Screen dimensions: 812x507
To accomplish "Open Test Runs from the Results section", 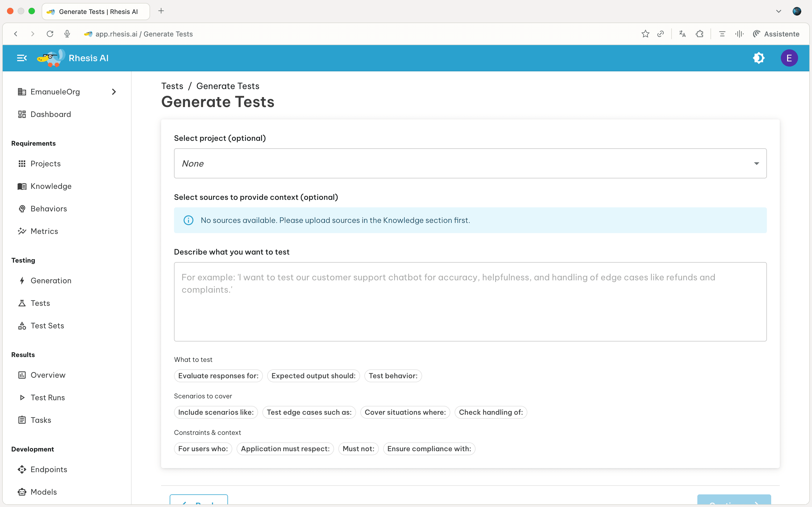I will (x=48, y=397).
